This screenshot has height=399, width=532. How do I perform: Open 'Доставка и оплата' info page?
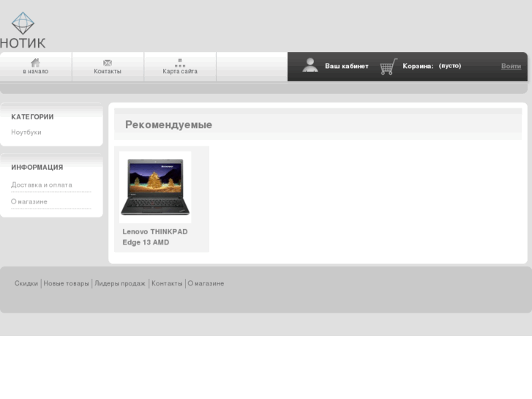(x=42, y=184)
